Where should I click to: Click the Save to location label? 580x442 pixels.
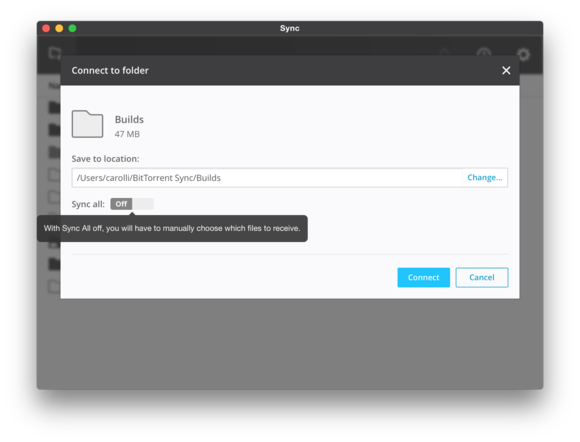105,159
